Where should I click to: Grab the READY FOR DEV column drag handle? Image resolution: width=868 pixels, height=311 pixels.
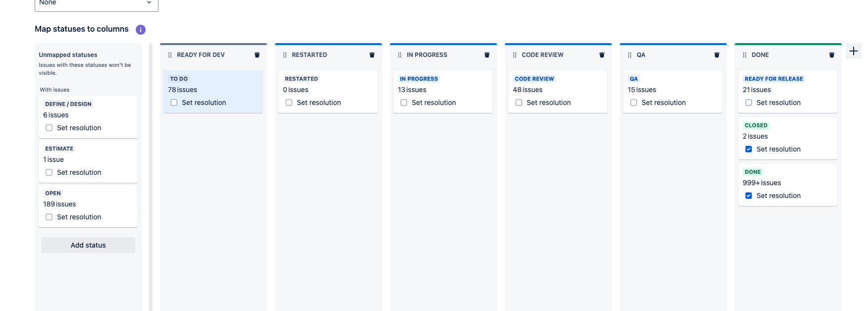tap(170, 55)
